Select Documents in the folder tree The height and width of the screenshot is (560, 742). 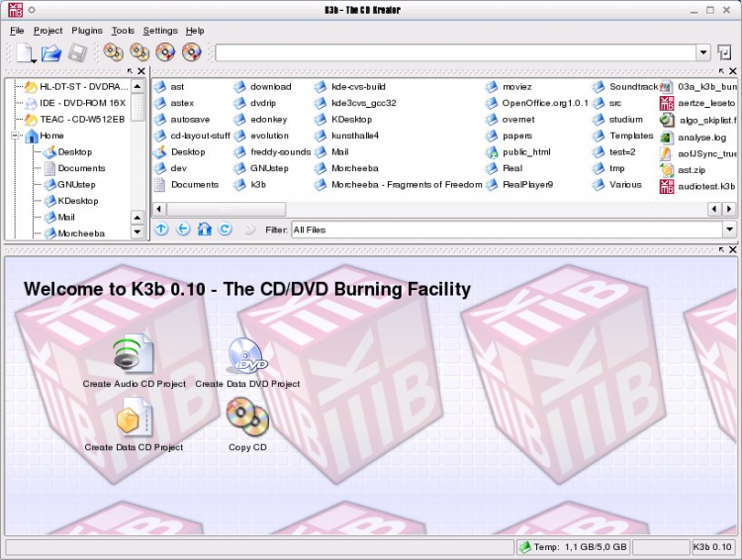click(x=74, y=168)
